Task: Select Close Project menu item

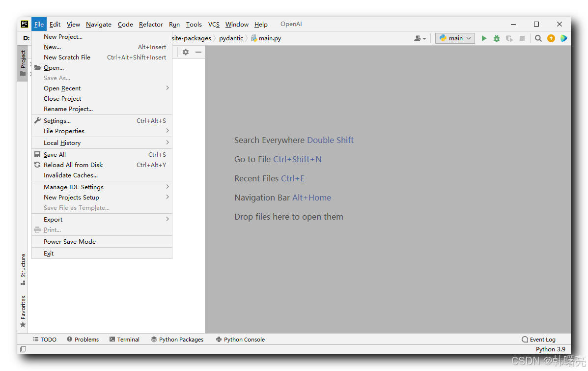Action: (x=102, y=99)
